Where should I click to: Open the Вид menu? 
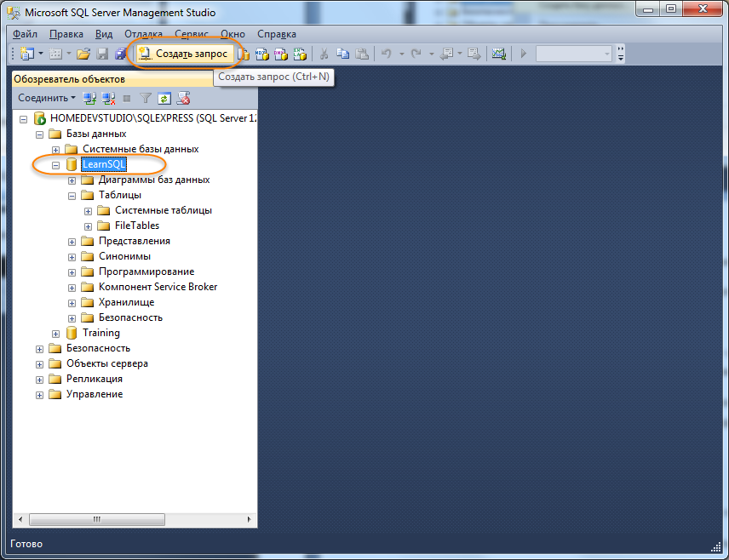pos(104,34)
